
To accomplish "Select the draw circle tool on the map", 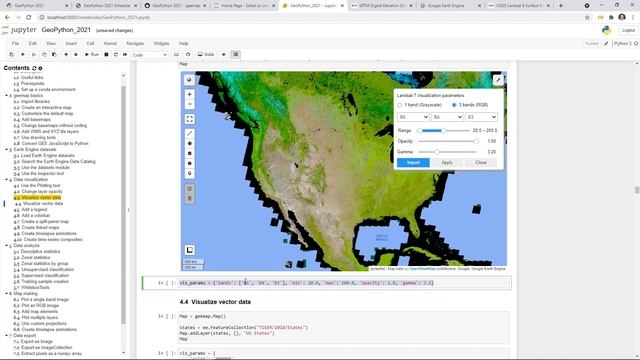I will pos(189,163).
